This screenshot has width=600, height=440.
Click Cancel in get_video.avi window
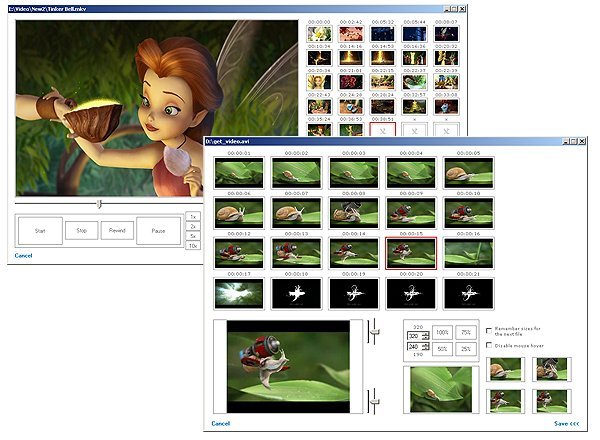coord(221,424)
